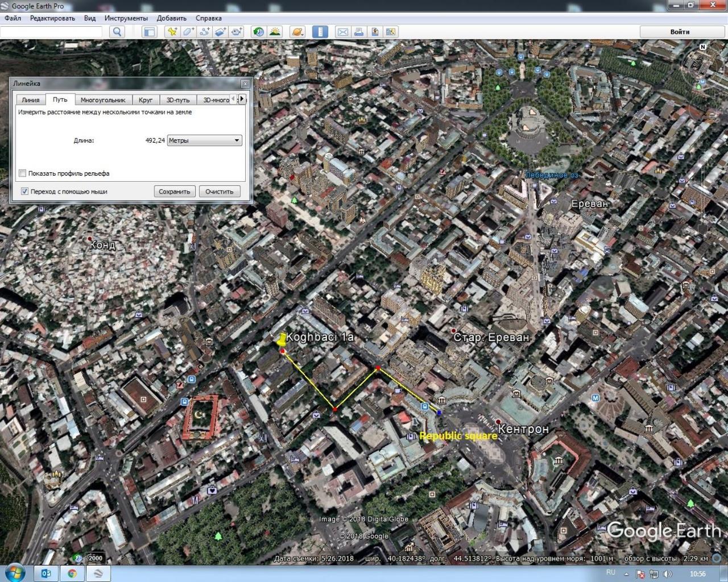Image resolution: width=728 pixels, height=582 pixels.
Task: Toggle sunlight across the landscape icon
Action: coord(275,32)
